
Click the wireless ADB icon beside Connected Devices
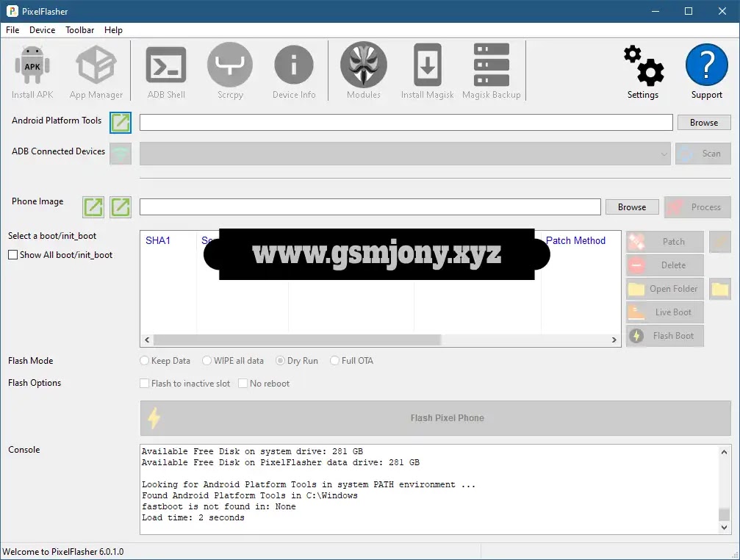tap(121, 154)
